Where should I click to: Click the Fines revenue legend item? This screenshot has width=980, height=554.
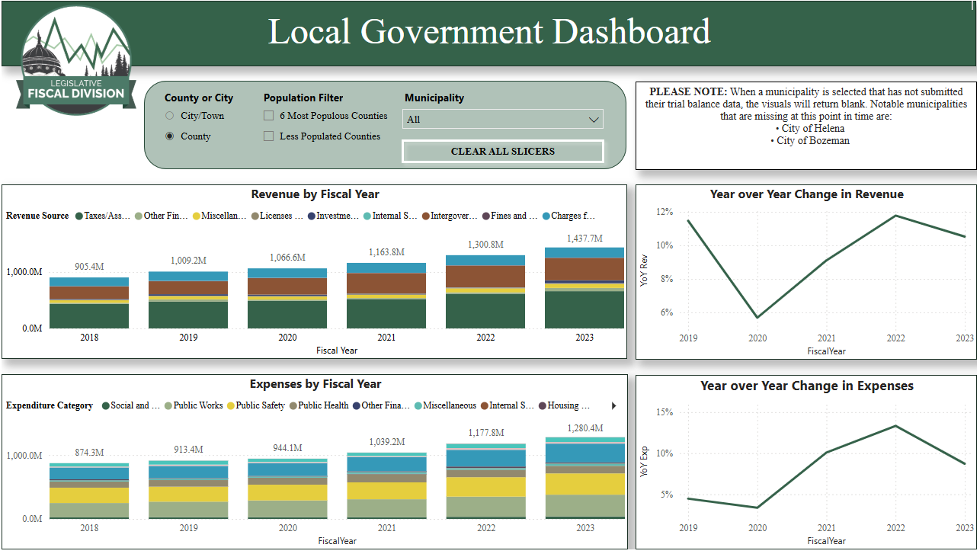[x=514, y=216]
